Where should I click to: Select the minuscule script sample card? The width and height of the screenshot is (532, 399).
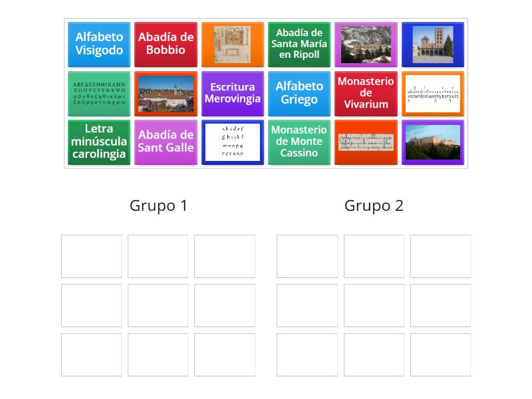pos(233,142)
